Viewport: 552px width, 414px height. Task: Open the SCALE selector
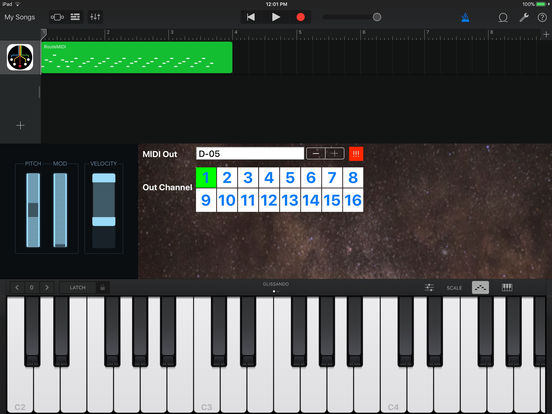tap(454, 288)
